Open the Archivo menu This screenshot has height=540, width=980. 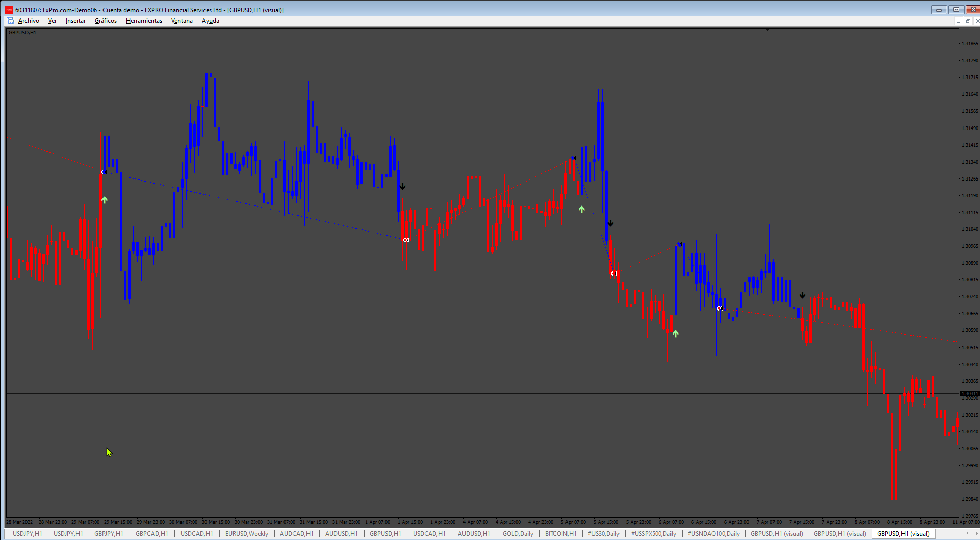29,21
